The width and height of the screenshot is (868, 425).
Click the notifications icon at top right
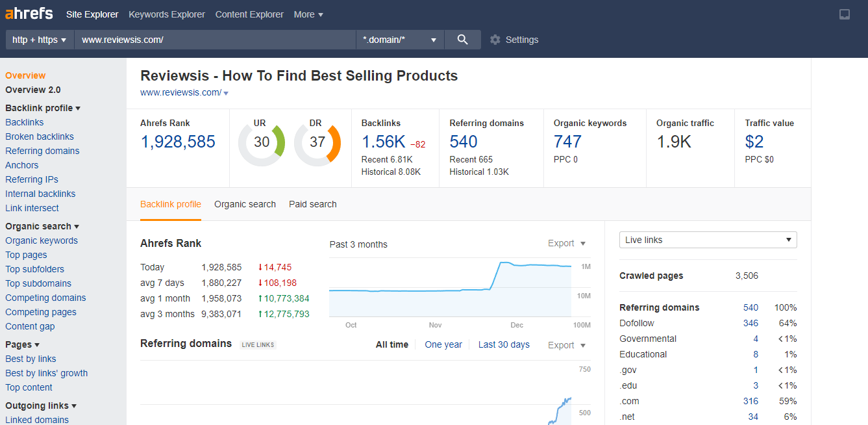click(x=844, y=14)
